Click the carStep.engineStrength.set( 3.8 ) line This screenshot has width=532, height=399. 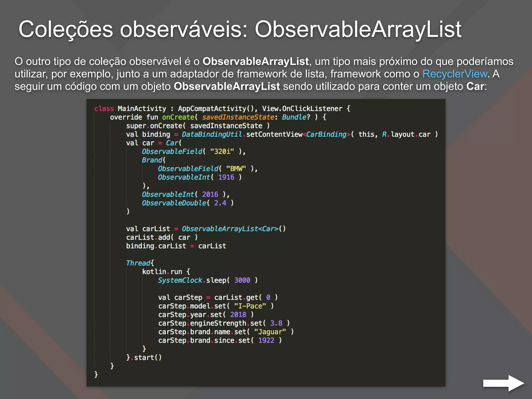pyautogui.click(x=224, y=323)
